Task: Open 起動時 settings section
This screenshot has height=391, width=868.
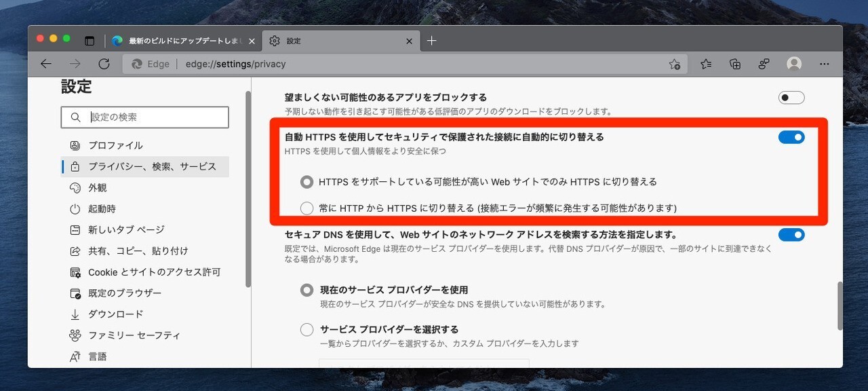Action: [x=145, y=208]
